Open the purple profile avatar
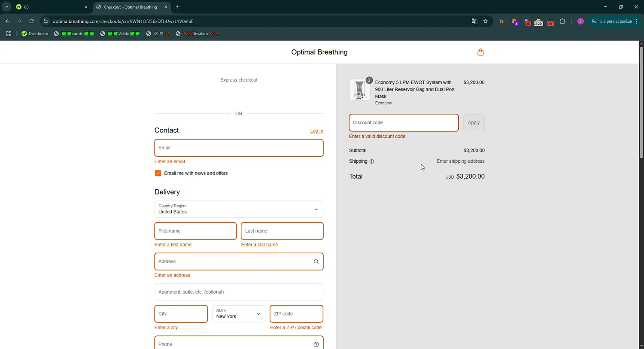This screenshot has height=349, width=644. pyautogui.click(x=580, y=21)
